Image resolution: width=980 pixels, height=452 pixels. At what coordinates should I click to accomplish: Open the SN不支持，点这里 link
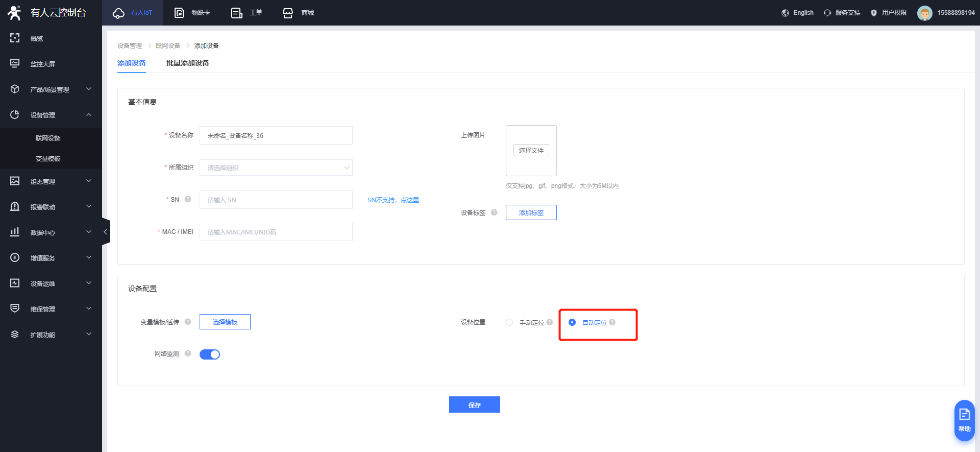pyautogui.click(x=393, y=200)
